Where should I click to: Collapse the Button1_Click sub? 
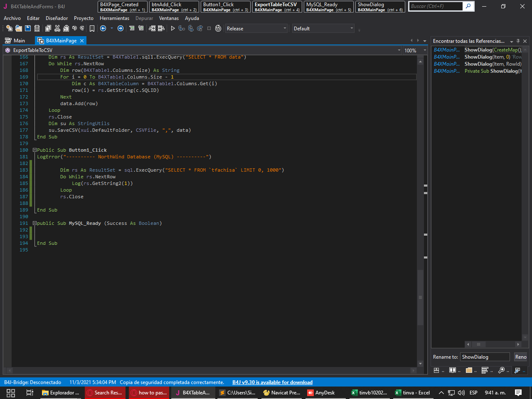pyautogui.click(x=34, y=150)
